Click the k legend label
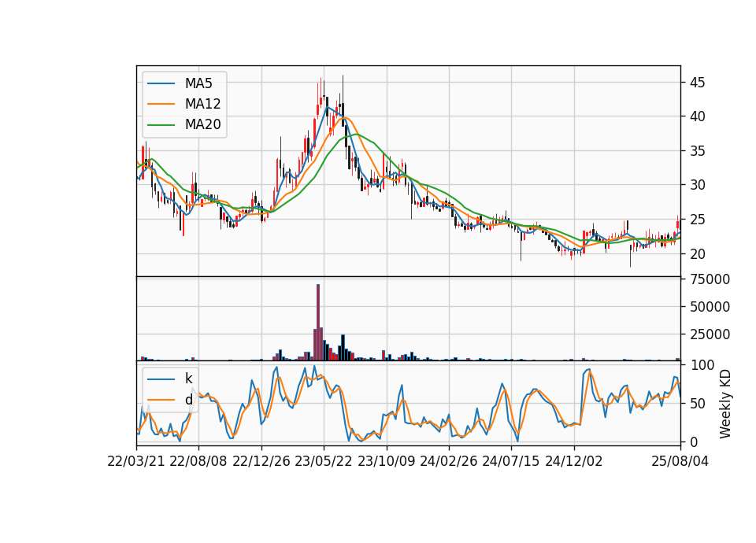The height and width of the screenshot is (543, 756). pos(188,379)
